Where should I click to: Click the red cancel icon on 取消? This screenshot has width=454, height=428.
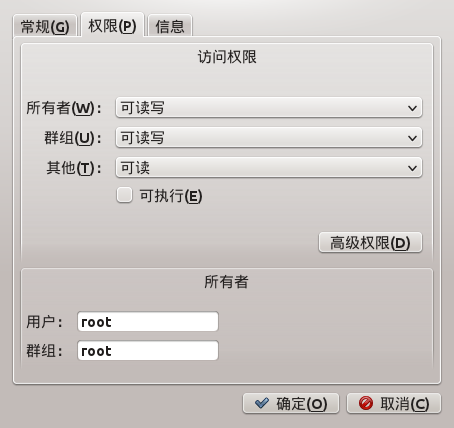tap(366, 403)
